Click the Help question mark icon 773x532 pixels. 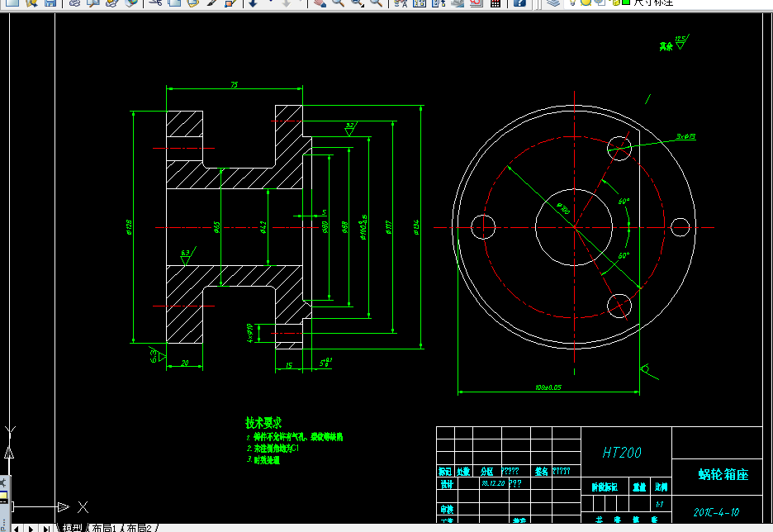(519, 2)
